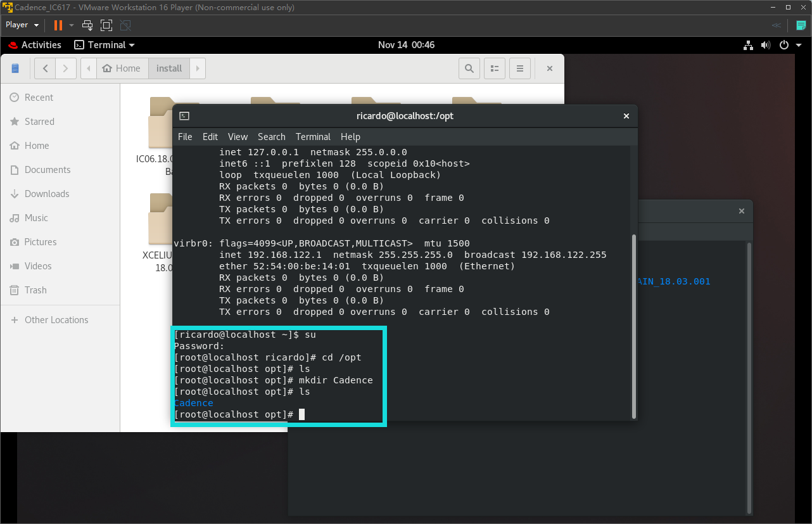Open the Terminal application menu in top bar
The height and width of the screenshot is (524, 812).
click(x=105, y=45)
